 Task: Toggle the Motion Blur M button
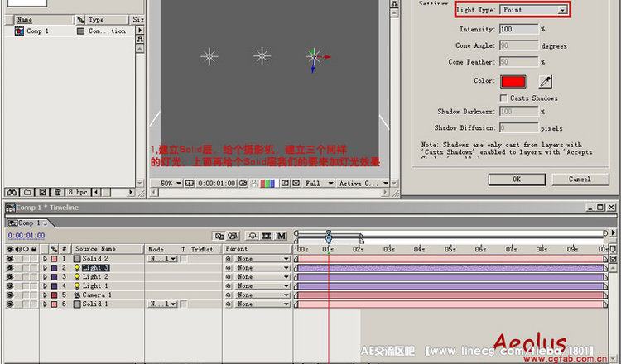tap(281, 237)
